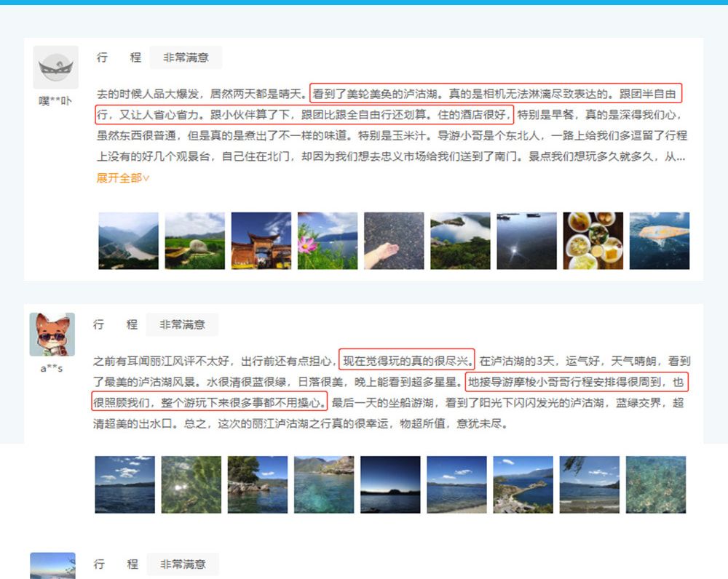Click username a**s
The height and width of the screenshot is (579, 728).
[52, 368]
